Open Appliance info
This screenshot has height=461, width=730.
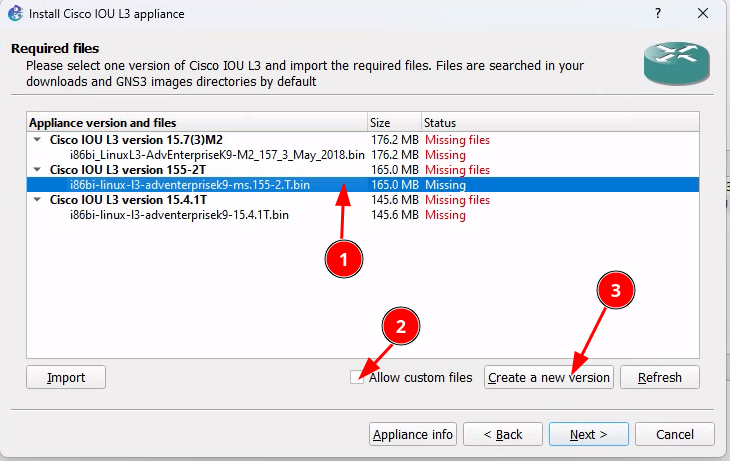(x=413, y=434)
